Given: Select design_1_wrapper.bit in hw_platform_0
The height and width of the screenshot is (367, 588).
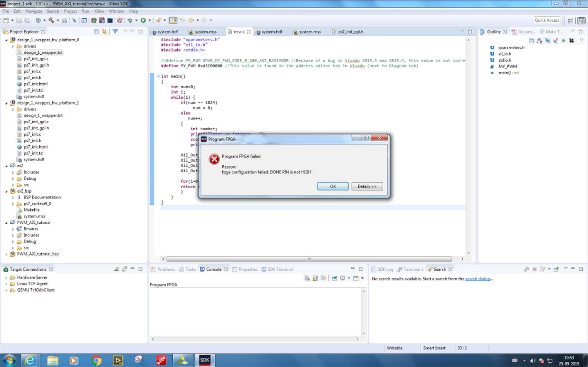Looking at the screenshot, I should [43, 53].
